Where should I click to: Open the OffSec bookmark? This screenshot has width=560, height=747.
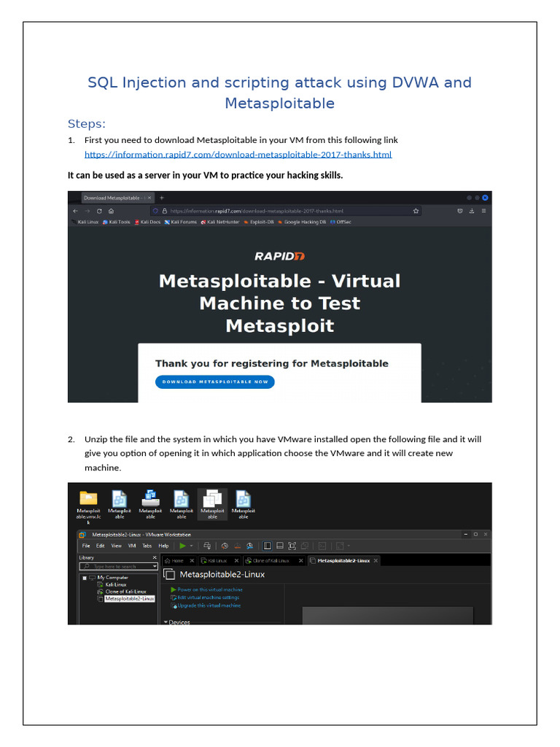(341, 222)
